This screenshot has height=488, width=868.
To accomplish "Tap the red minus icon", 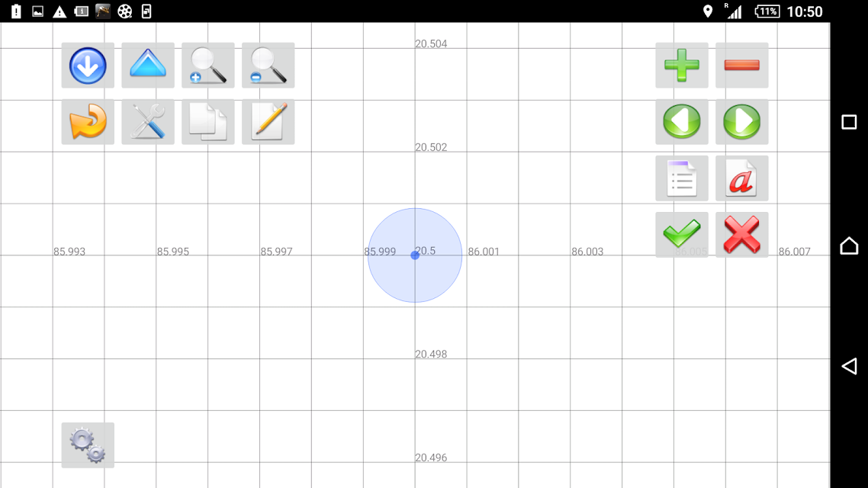I will pos(742,66).
